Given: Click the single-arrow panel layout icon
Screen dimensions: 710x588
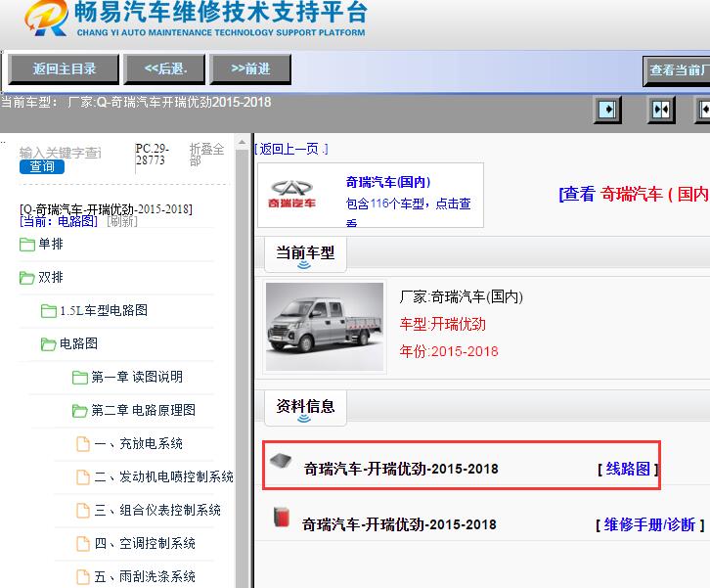Looking at the screenshot, I should 607,110.
